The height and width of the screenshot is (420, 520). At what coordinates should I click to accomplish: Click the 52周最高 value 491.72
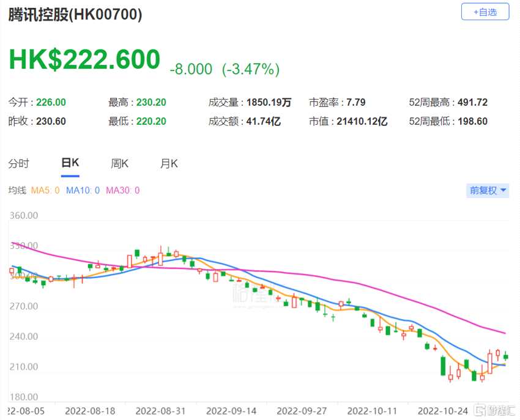pos(472,102)
